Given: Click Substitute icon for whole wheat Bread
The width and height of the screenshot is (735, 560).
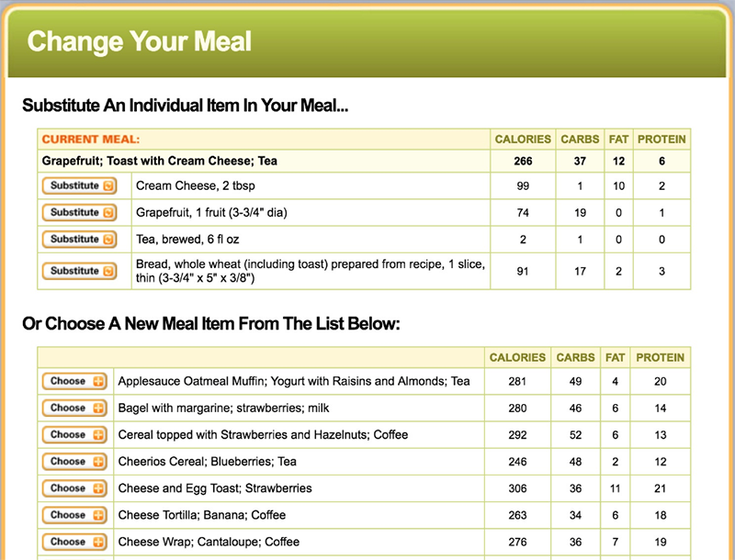Looking at the screenshot, I should coord(108,271).
